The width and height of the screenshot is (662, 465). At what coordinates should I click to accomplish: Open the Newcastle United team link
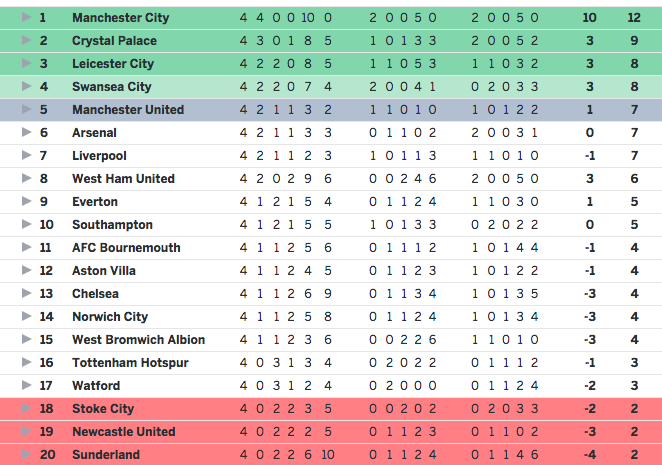[x=124, y=432]
